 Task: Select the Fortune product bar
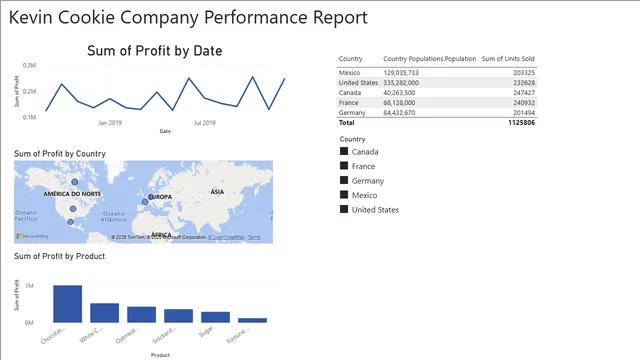click(x=253, y=320)
